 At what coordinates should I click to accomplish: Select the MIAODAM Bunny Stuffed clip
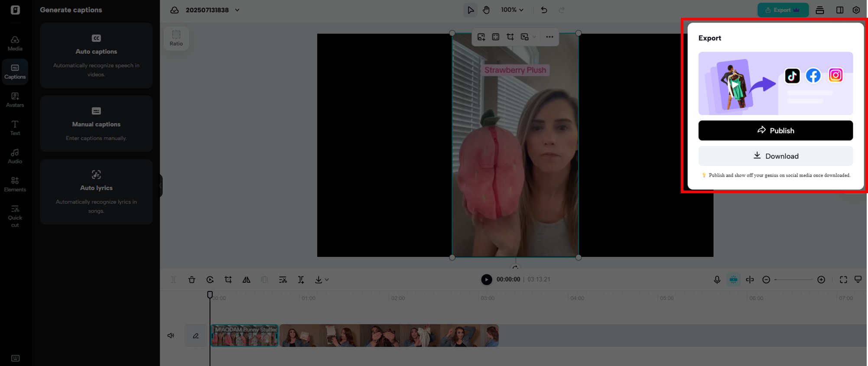(x=244, y=336)
